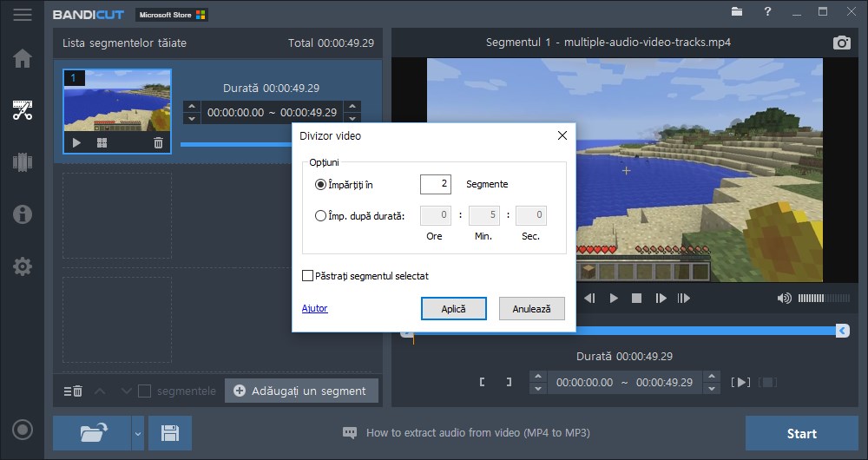Set segment start with left bracket icon
This screenshot has height=460, width=868.
point(482,382)
